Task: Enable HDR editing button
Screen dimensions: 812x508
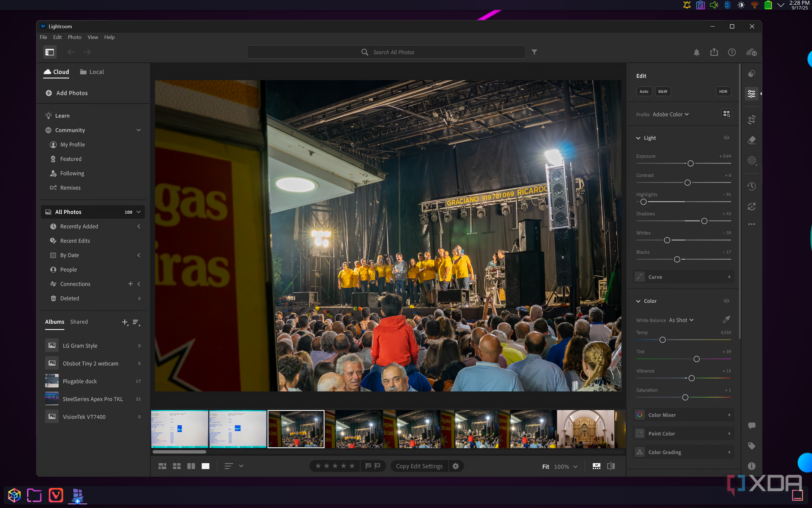Action: (723, 91)
